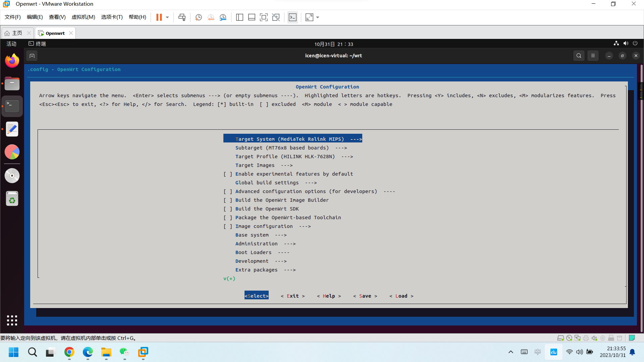Search in the terminal window

click(x=579, y=56)
